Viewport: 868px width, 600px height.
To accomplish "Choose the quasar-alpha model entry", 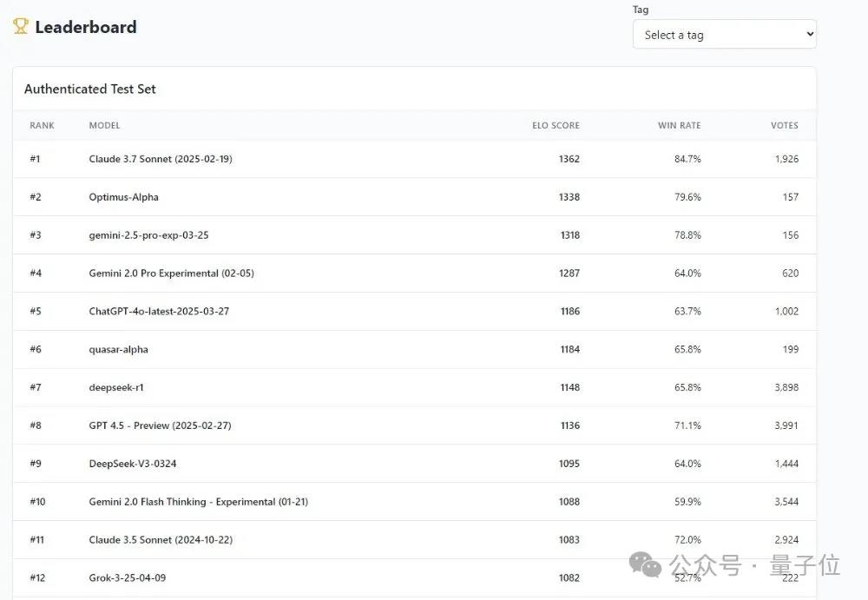I will pos(118,349).
